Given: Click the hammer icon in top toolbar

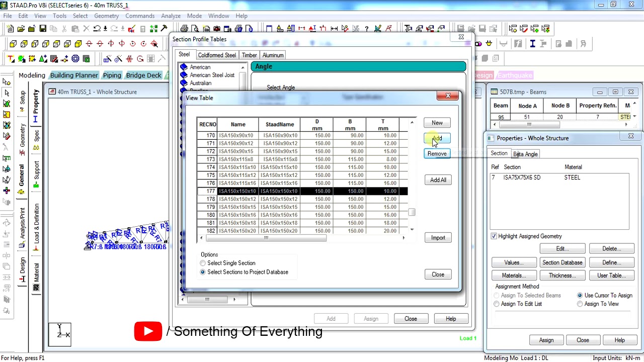Looking at the screenshot, I should click(164, 29).
